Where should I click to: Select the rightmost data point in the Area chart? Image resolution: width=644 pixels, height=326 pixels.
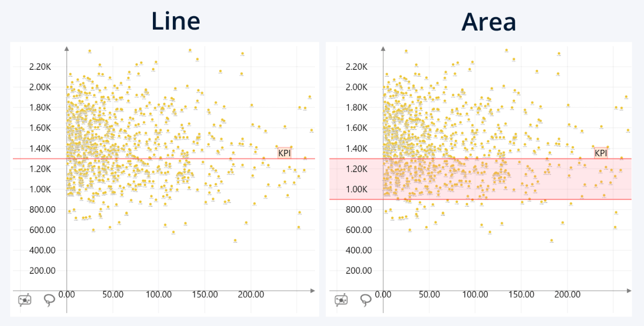(628, 130)
